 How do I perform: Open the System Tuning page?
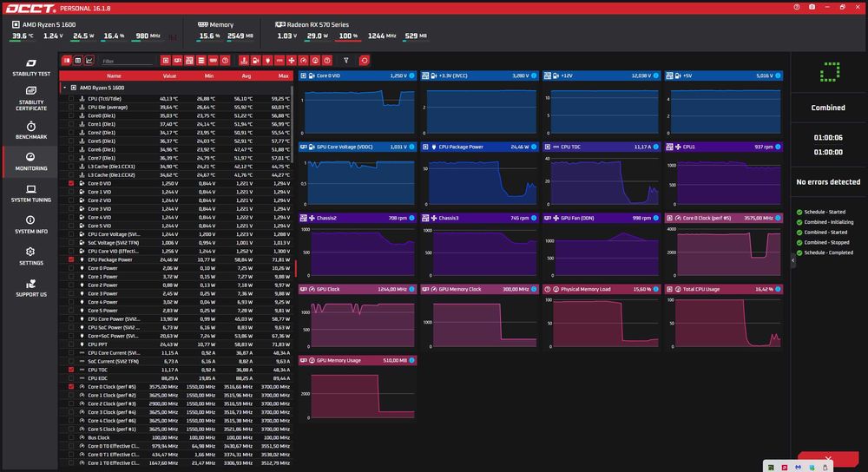[31, 193]
